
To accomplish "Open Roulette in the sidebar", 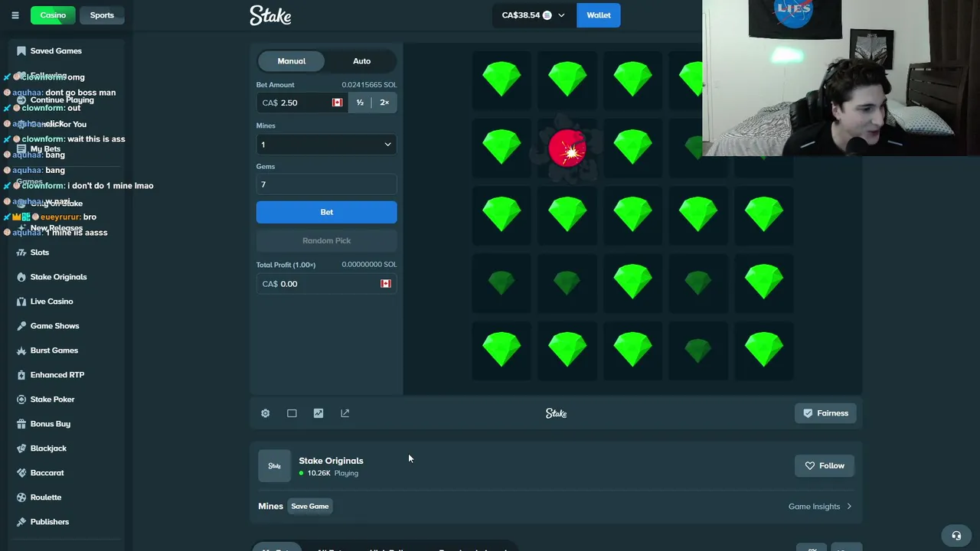I will point(46,497).
